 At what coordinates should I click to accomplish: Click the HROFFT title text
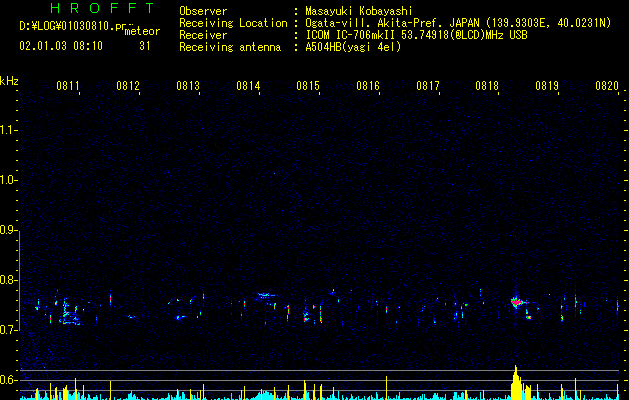102,8
